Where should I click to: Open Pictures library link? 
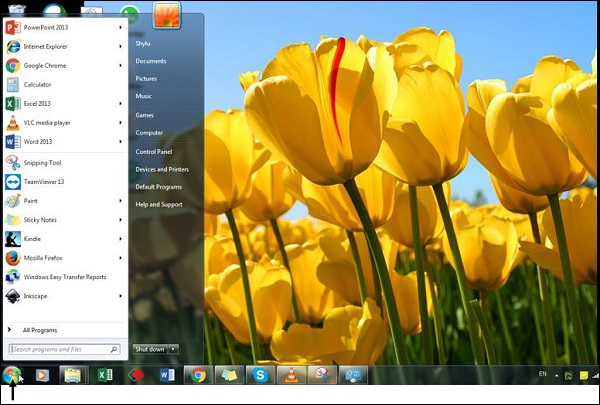tap(146, 79)
